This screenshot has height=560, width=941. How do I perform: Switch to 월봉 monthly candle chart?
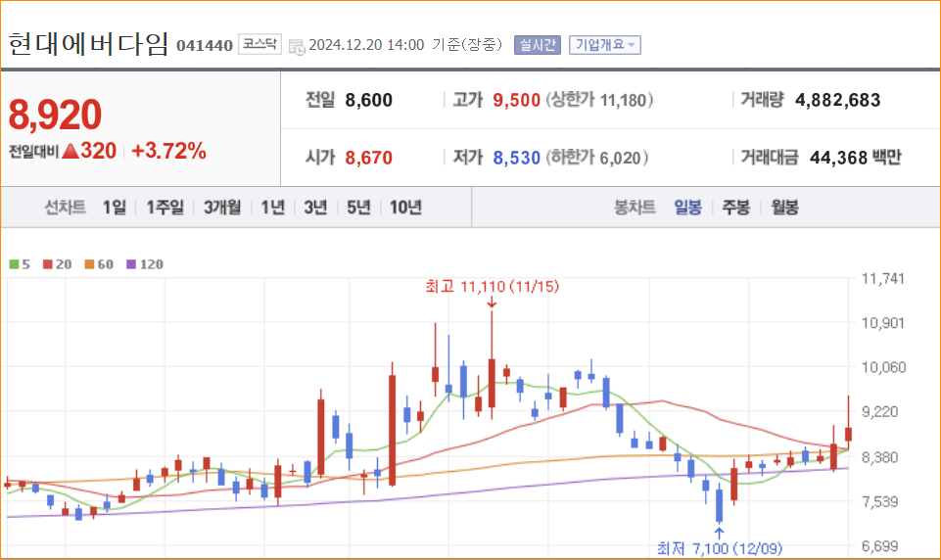coord(784,208)
